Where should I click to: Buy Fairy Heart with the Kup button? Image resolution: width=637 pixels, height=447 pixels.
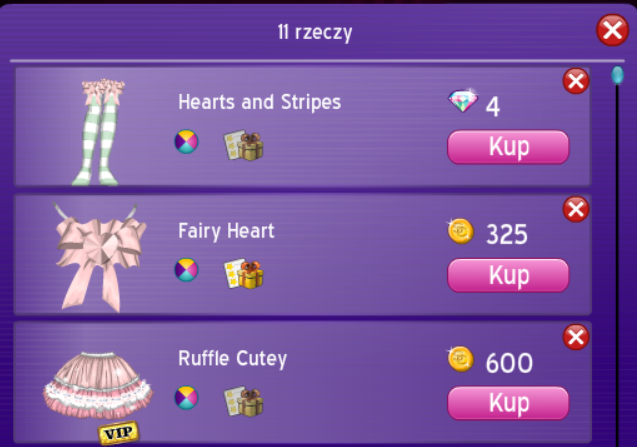[508, 276]
